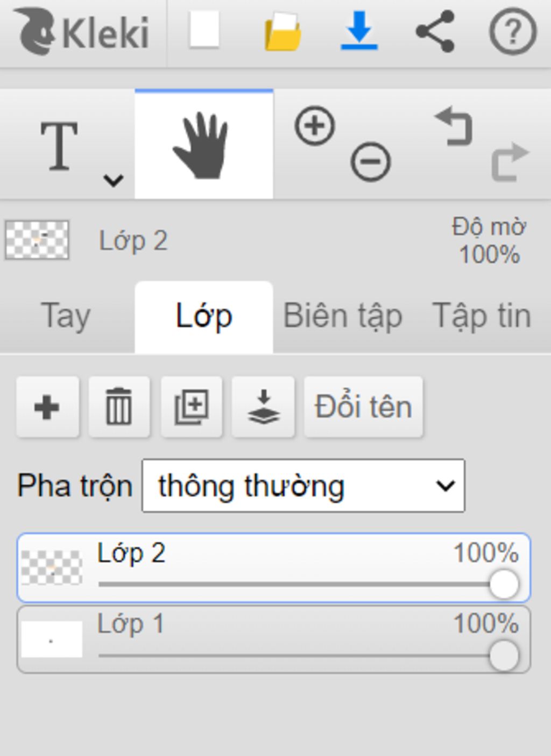551x756 pixels.
Task: Click the blue download save icon
Action: (x=359, y=31)
